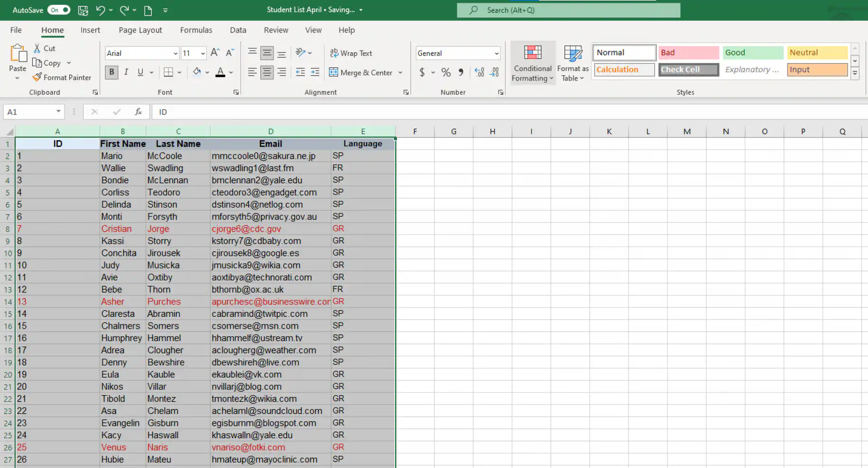Image resolution: width=868 pixels, height=468 pixels.
Task: Click the Decrease Indent icon
Action: click(300, 72)
